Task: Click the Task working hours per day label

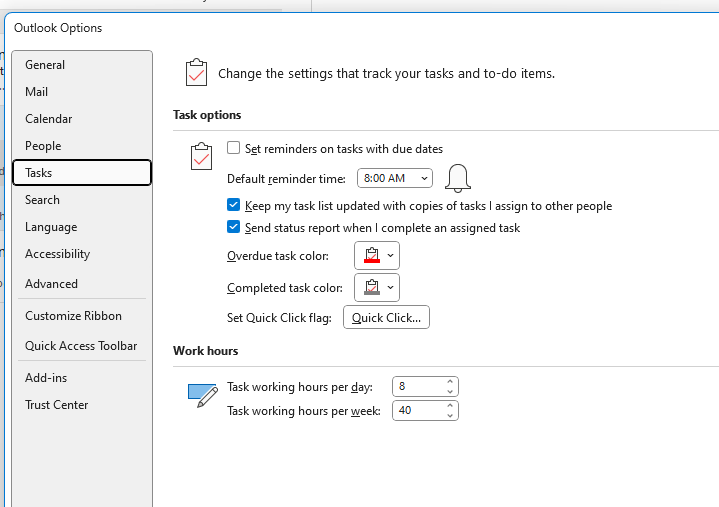Action: (x=300, y=387)
